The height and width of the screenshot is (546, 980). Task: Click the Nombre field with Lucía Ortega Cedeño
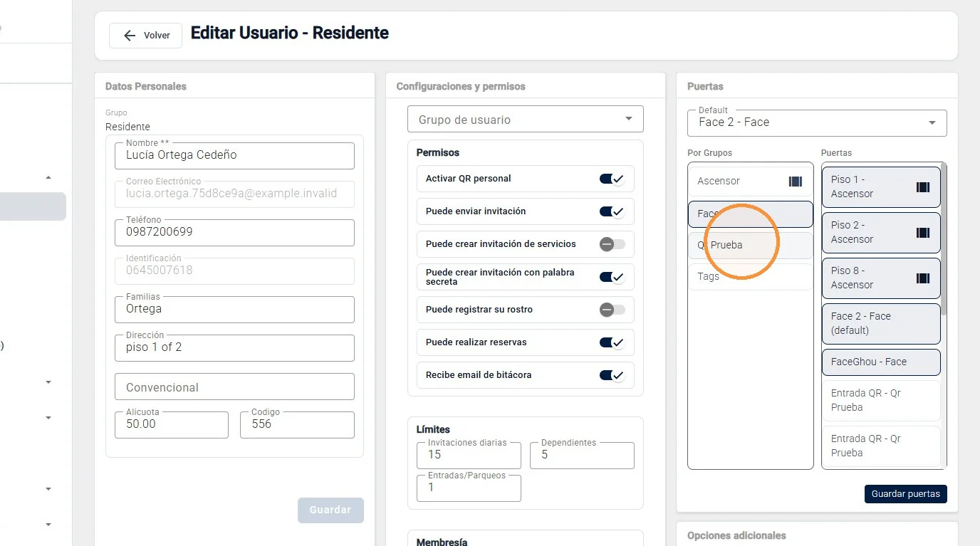pyautogui.click(x=234, y=155)
